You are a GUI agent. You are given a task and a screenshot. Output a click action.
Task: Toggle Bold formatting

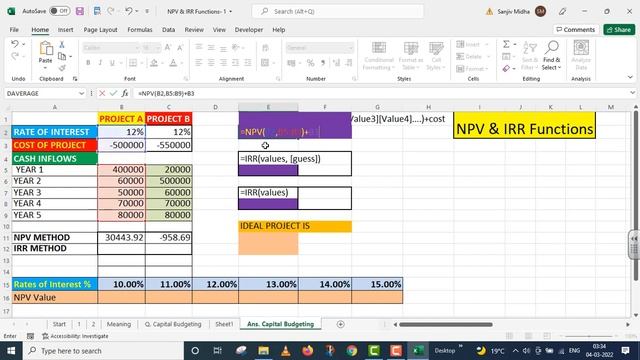88,63
